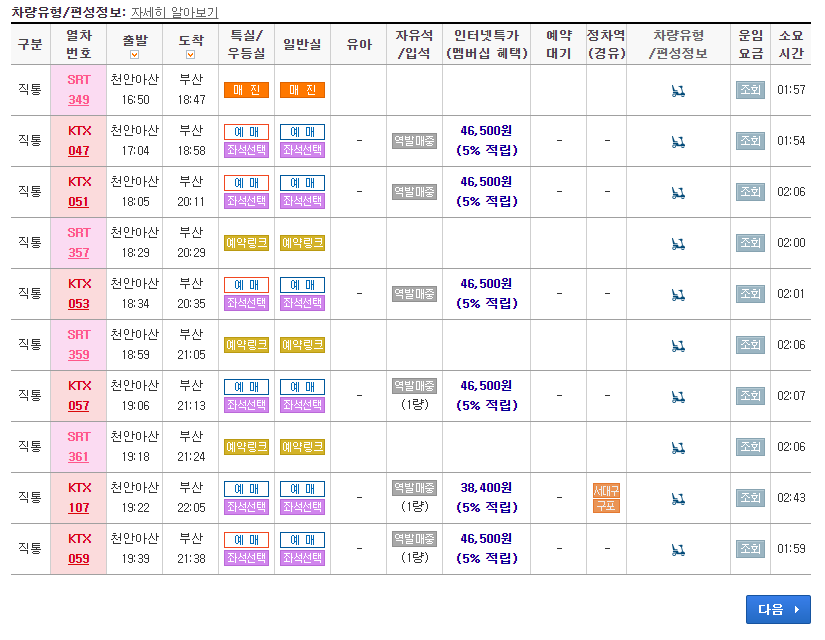Open train number SRT 357 link
The width and height of the screenshot is (825, 640).
(78, 253)
